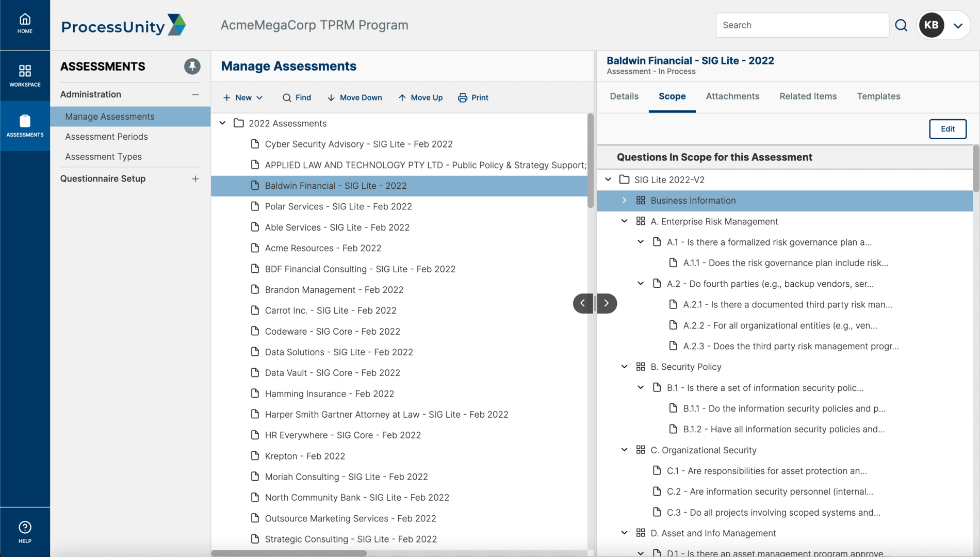The height and width of the screenshot is (557, 980).
Task: Click the Find toolbar button
Action: tap(297, 97)
